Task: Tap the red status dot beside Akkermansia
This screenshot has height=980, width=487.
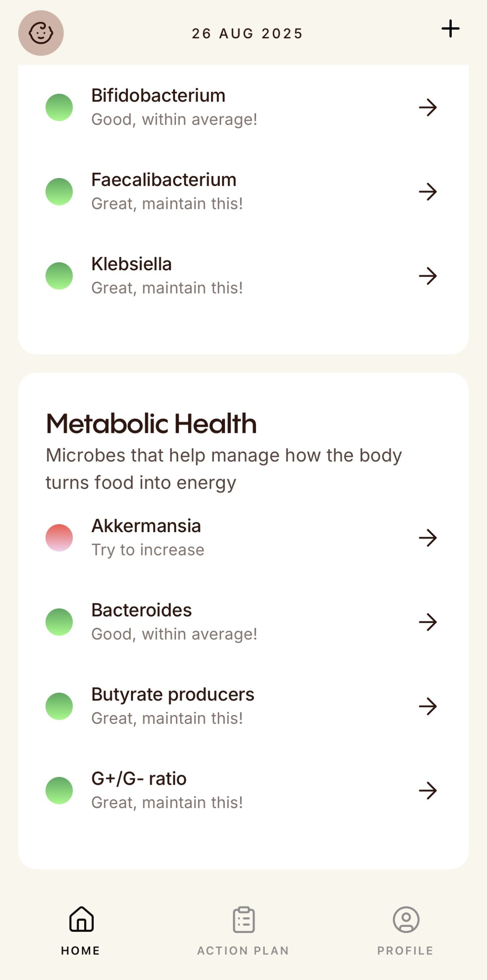Action: (x=59, y=538)
